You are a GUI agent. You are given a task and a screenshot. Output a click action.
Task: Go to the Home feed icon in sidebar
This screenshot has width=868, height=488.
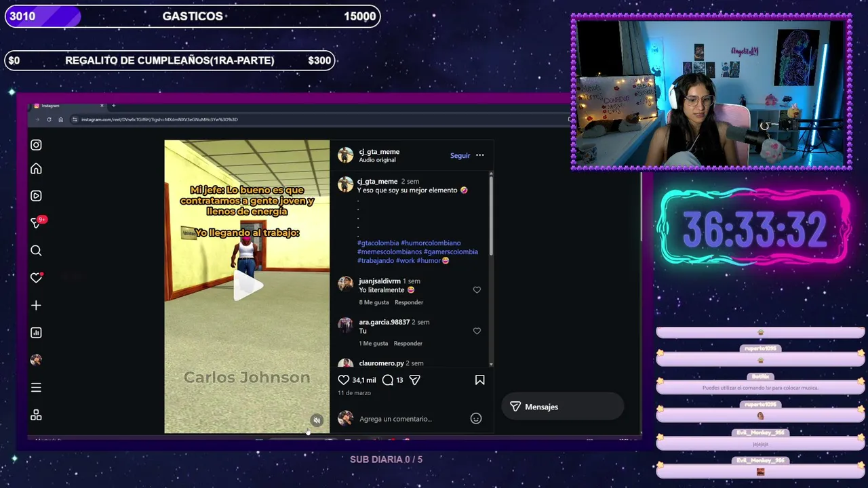click(36, 169)
